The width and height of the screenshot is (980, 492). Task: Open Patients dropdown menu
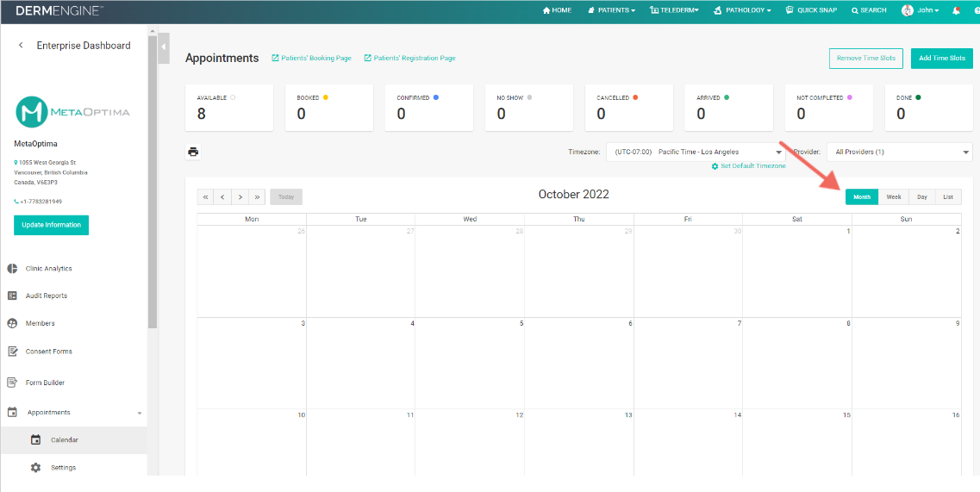tap(611, 10)
